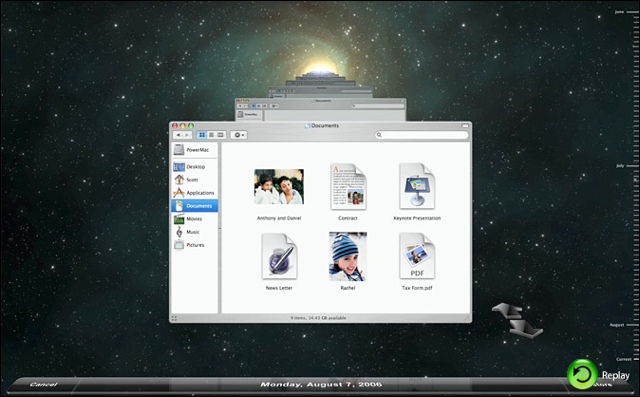
Task: Open Desktop in the sidebar
Action: [194, 166]
